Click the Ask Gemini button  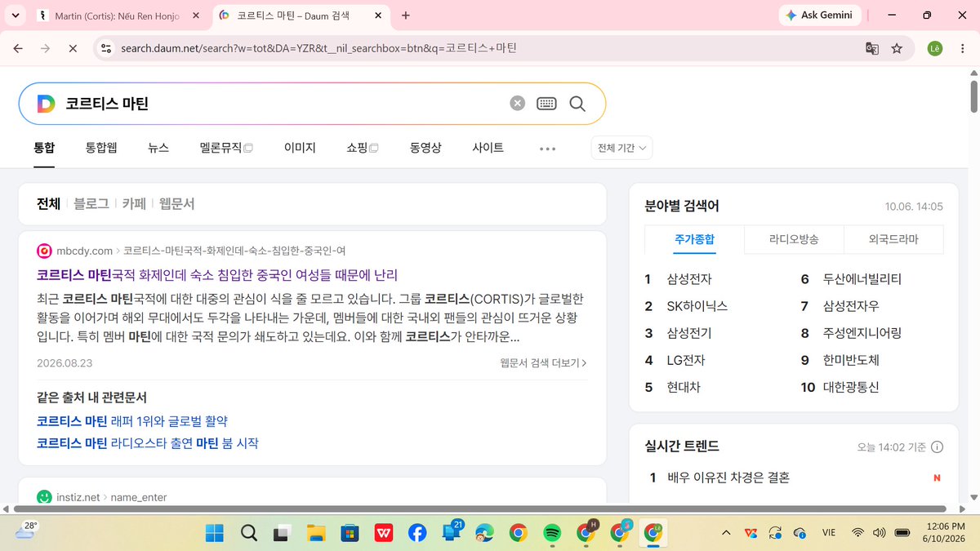coord(819,15)
